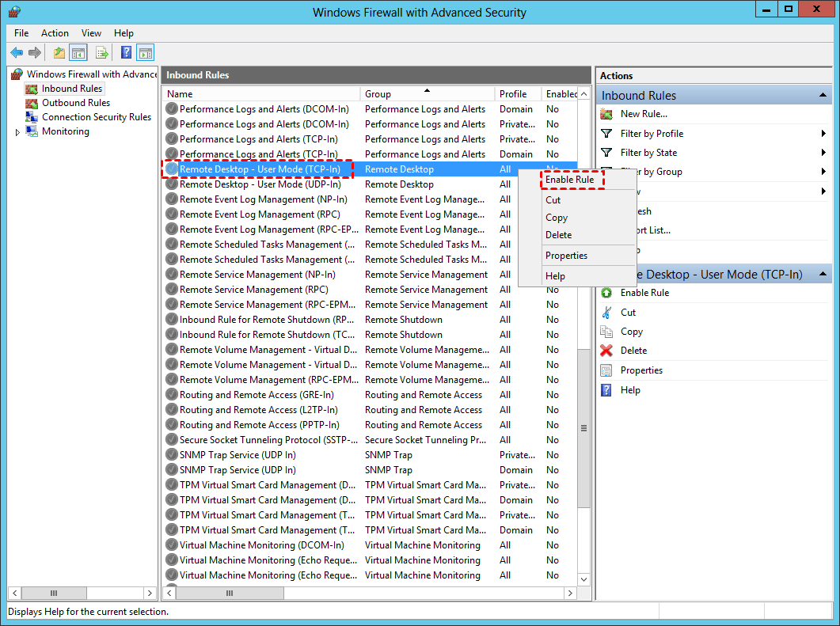Open the Filter by State submenu arrow
840x626 pixels.
tap(823, 153)
